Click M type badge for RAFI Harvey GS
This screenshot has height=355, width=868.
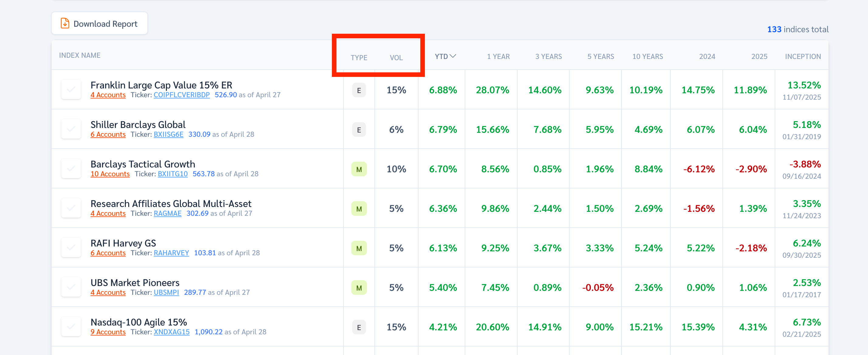pyautogui.click(x=359, y=248)
